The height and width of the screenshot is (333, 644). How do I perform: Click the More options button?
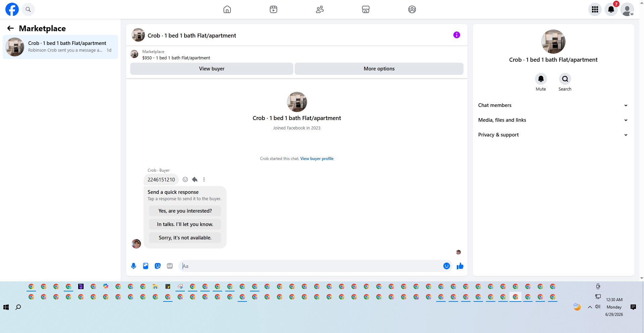379,69
